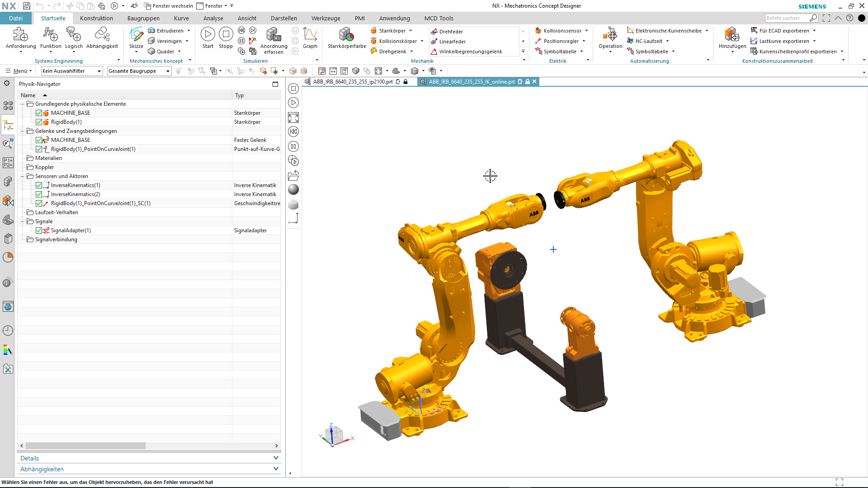Viewport: 868px width, 488px height.
Task: Open the Kein Auswahlfilter dropdown
Action: tap(72, 71)
